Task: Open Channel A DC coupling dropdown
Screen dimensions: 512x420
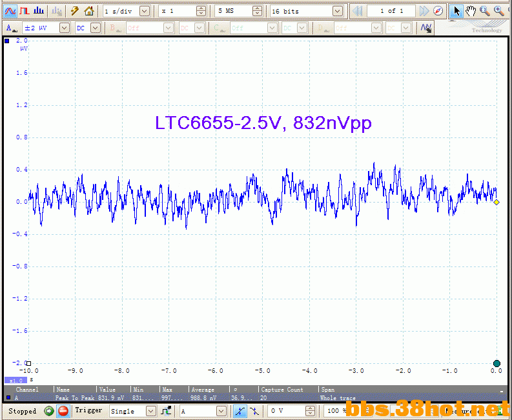Action: (96, 28)
